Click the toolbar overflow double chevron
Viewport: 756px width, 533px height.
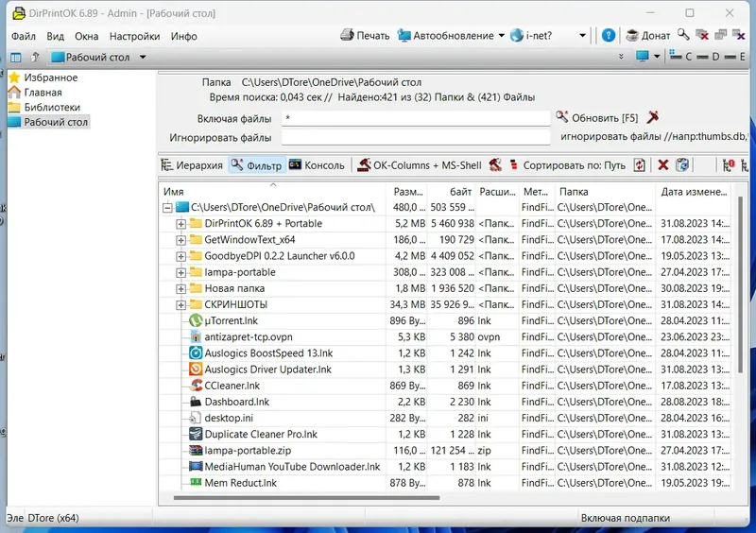point(621,57)
